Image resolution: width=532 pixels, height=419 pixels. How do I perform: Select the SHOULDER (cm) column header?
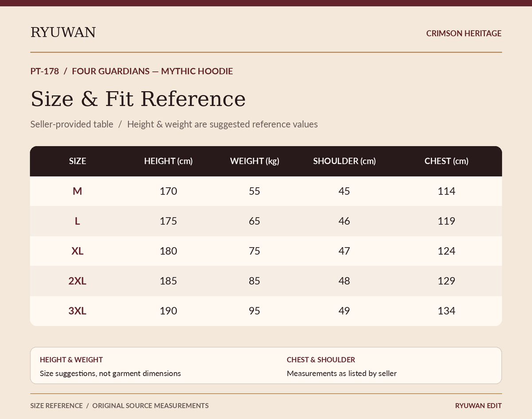tap(344, 161)
